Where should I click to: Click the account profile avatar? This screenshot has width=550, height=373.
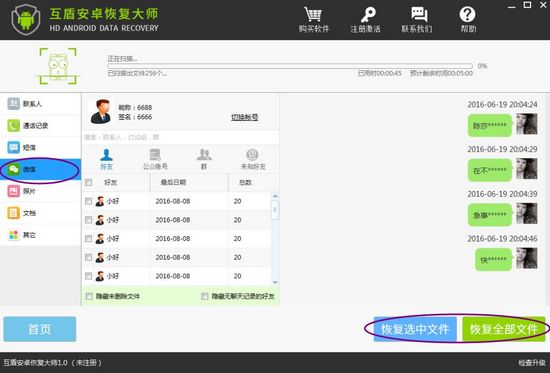point(101,112)
